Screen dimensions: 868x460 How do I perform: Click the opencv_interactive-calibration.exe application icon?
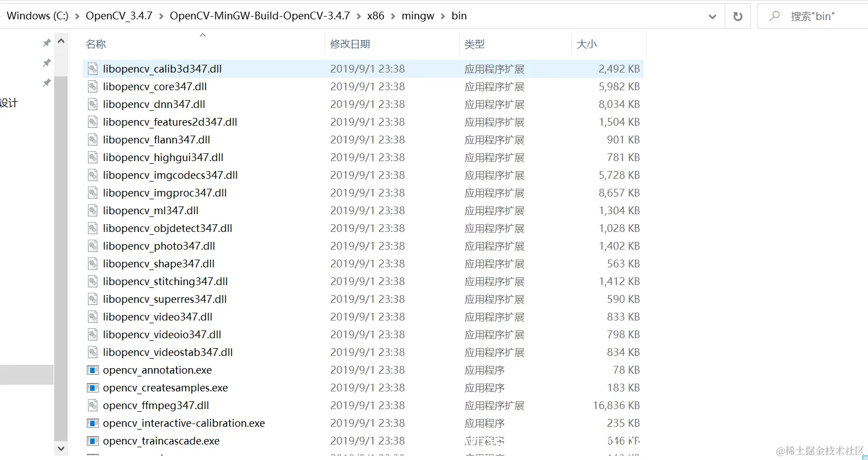[93, 423]
